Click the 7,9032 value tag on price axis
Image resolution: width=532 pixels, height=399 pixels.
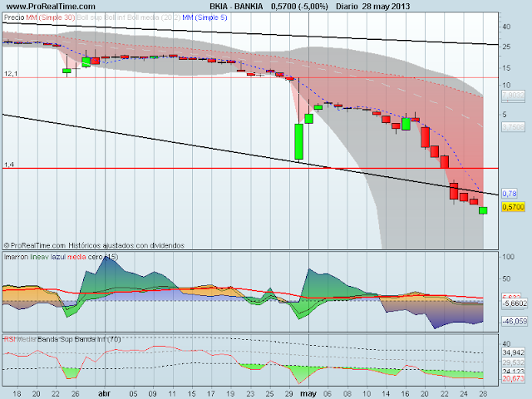coord(513,96)
